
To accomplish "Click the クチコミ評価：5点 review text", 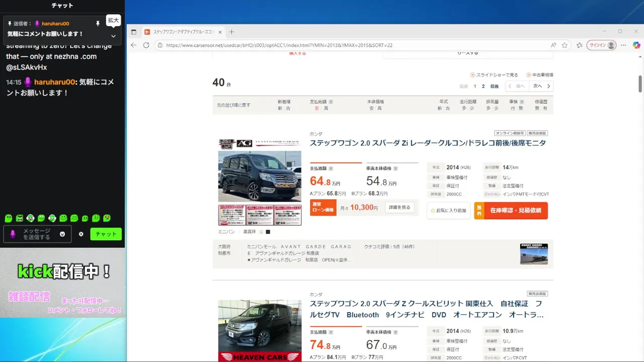I will [x=389, y=247].
